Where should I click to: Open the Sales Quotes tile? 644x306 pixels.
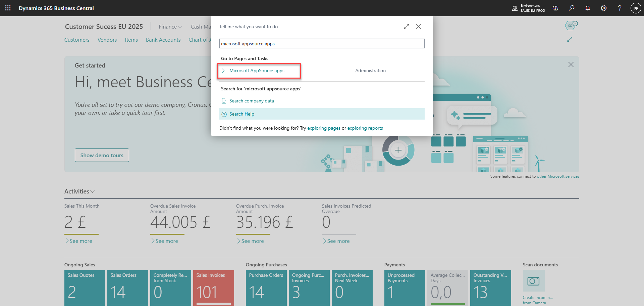[x=85, y=288]
